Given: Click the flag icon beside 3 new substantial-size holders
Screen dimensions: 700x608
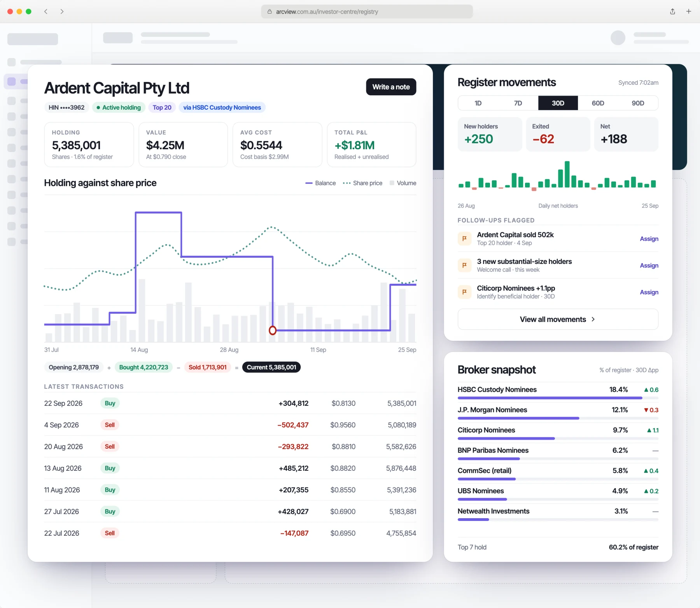Looking at the screenshot, I should [x=464, y=266].
